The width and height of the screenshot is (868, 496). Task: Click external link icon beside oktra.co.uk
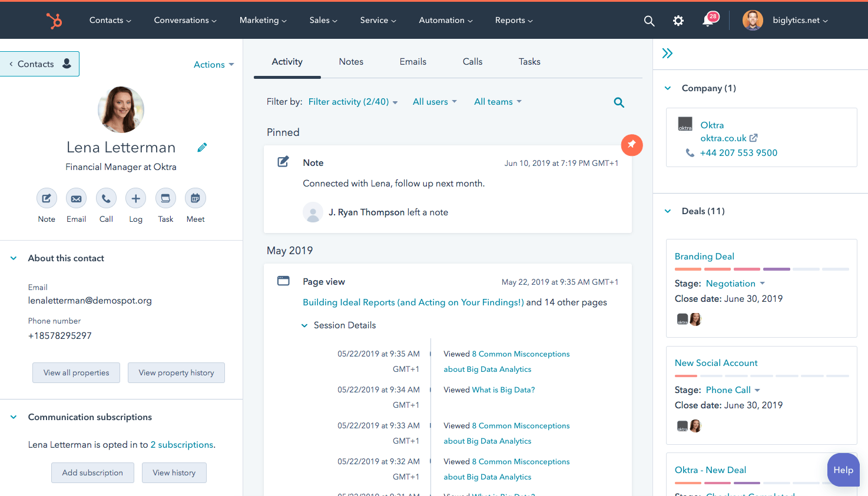pyautogui.click(x=753, y=138)
